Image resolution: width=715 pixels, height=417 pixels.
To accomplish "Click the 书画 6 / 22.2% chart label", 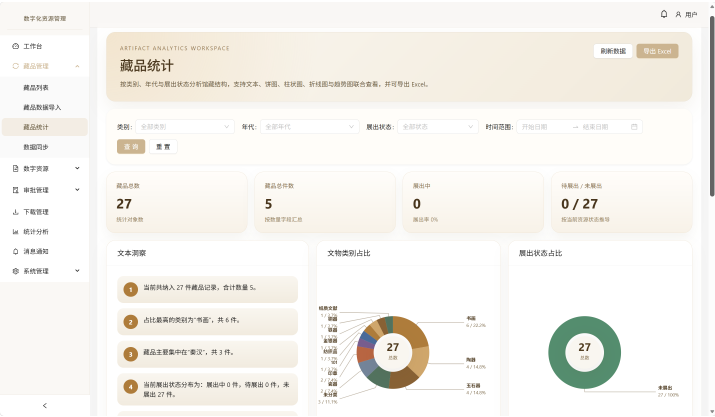I will (x=476, y=322).
